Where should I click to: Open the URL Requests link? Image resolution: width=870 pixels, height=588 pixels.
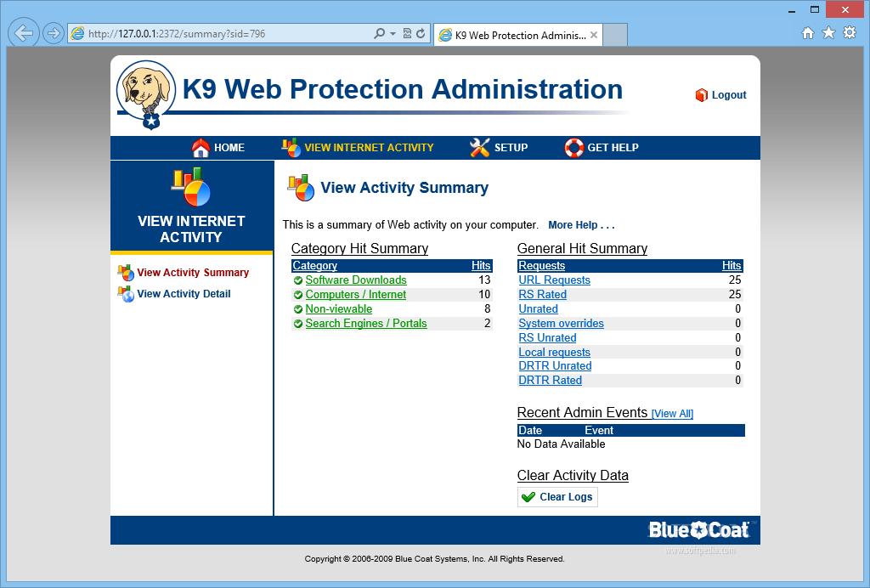tap(554, 280)
